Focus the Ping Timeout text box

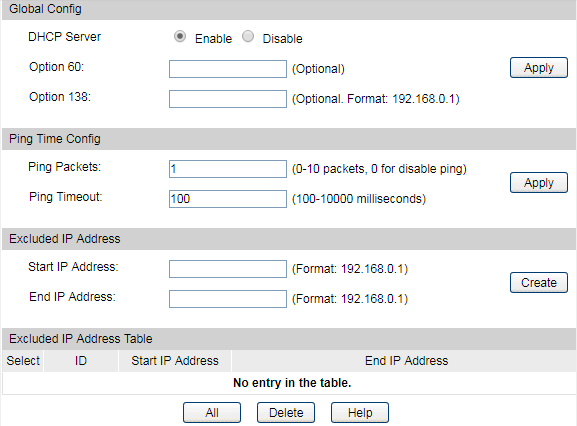coord(228,199)
